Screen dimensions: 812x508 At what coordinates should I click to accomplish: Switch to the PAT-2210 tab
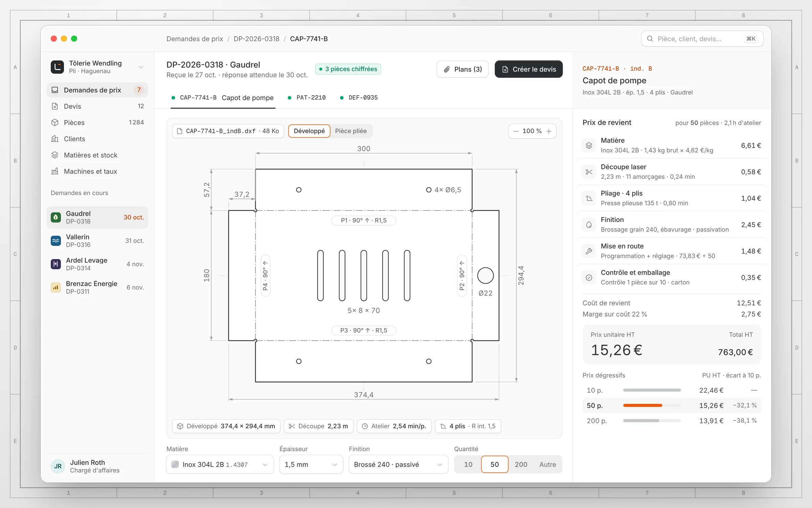tap(307, 98)
